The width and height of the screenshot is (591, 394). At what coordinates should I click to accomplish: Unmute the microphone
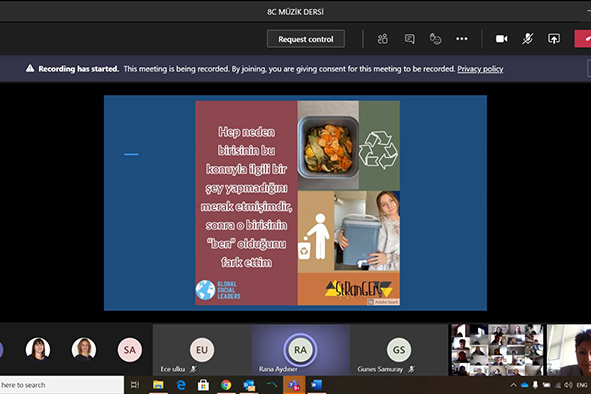pyautogui.click(x=528, y=39)
